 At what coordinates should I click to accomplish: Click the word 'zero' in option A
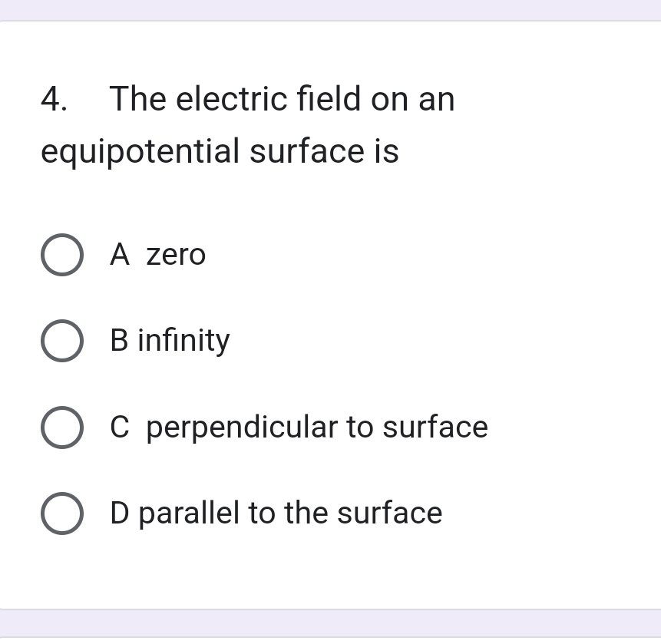pos(176,255)
